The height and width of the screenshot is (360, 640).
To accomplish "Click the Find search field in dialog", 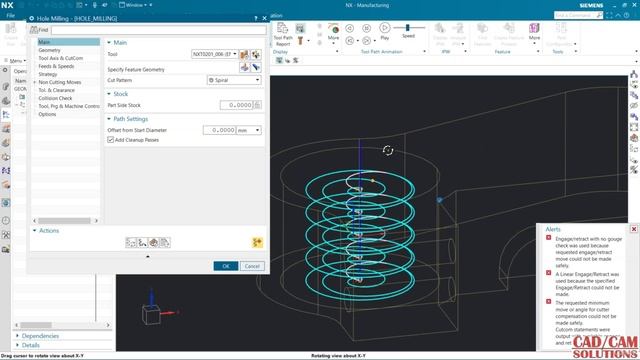I will (159, 30).
